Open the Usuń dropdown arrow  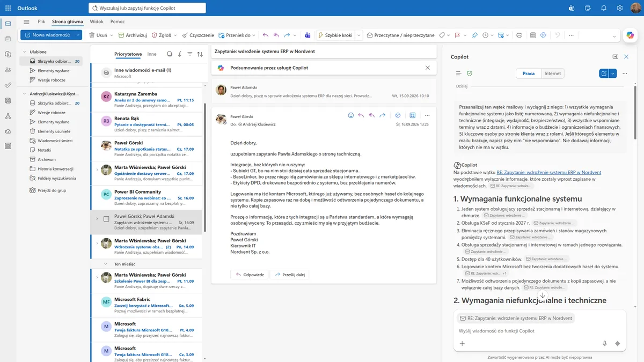[x=111, y=35]
